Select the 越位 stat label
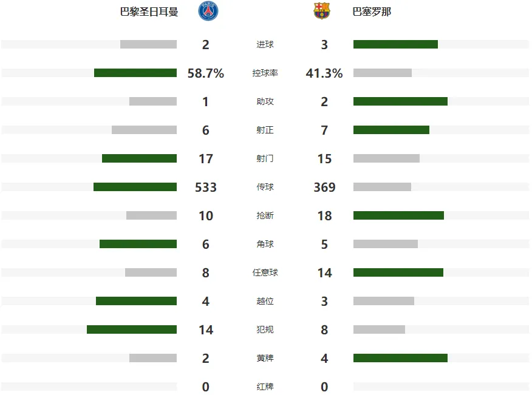 pos(265,301)
